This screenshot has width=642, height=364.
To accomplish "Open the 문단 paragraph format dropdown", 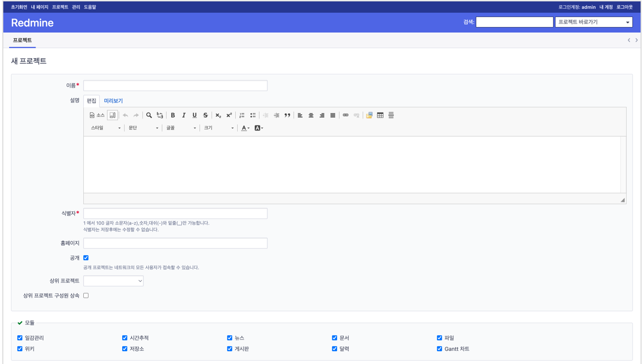I will point(143,128).
